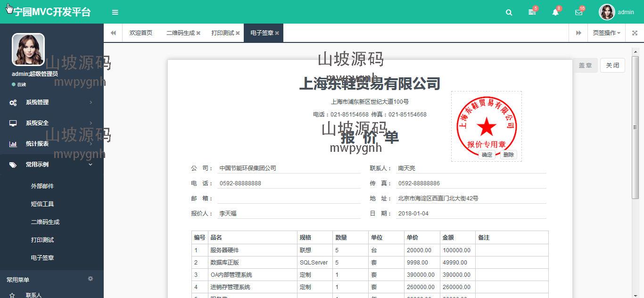Click the monitor icon beside 系统安全
The height and width of the screenshot is (298, 644).
[13, 123]
